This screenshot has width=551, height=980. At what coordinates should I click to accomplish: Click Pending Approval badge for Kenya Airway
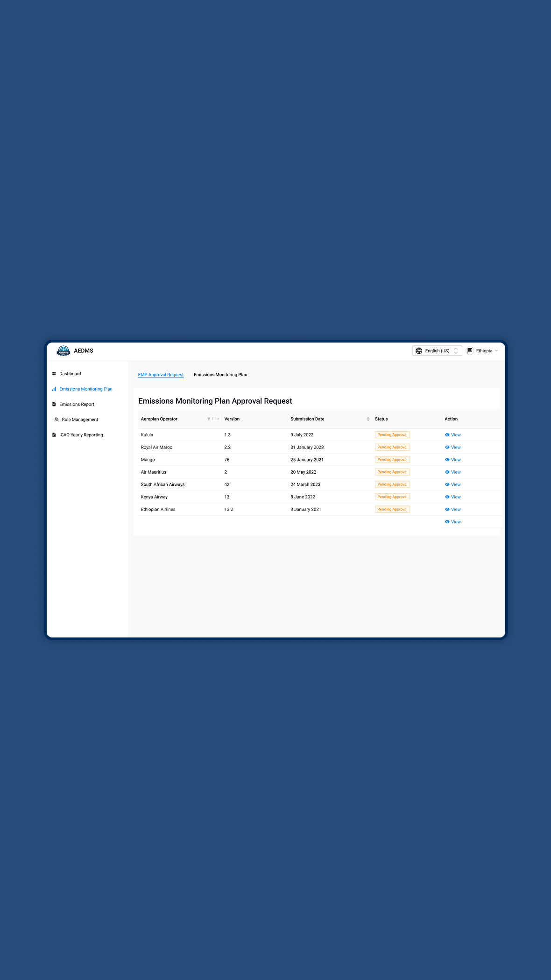(x=392, y=497)
